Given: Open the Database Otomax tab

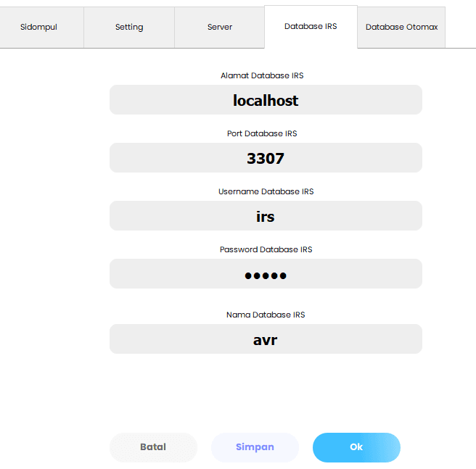Looking at the screenshot, I should 401,28.
